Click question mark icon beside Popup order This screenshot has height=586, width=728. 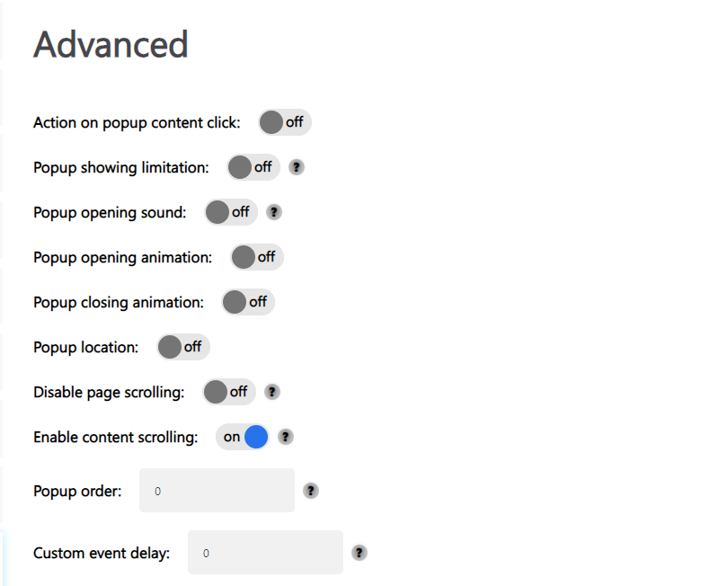coord(311,491)
